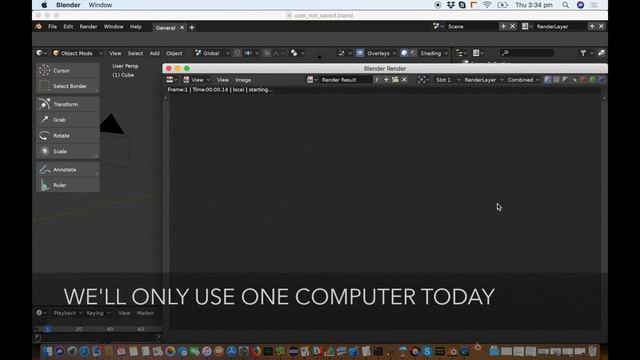
Task: Open Marker menu in timeline header
Action: [x=145, y=313]
